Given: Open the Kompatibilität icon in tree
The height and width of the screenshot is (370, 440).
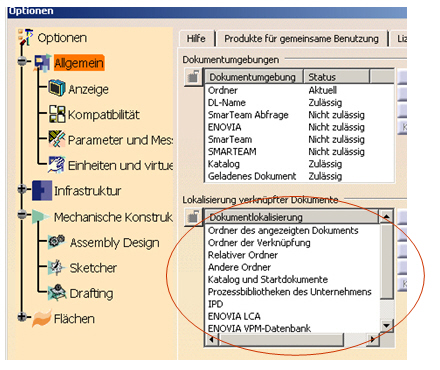Looking at the screenshot, I should click(x=57, y=114).
